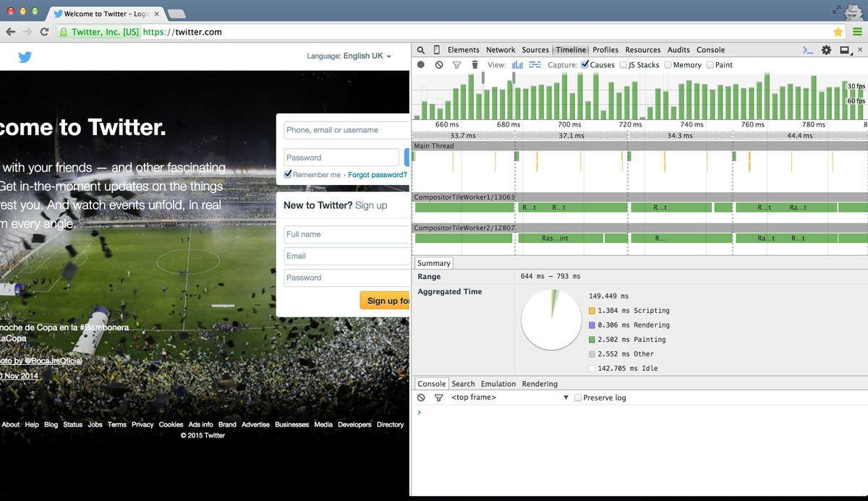Image resolution: width=868 pixels, height=501 pixels.
Task: Bookmark page with the star icon
Action: pyautogui.click(x=838, y=32)
